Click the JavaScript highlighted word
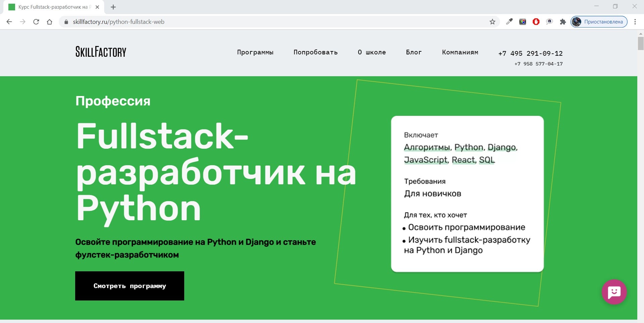The image size is (644, 323). point(426,160)
